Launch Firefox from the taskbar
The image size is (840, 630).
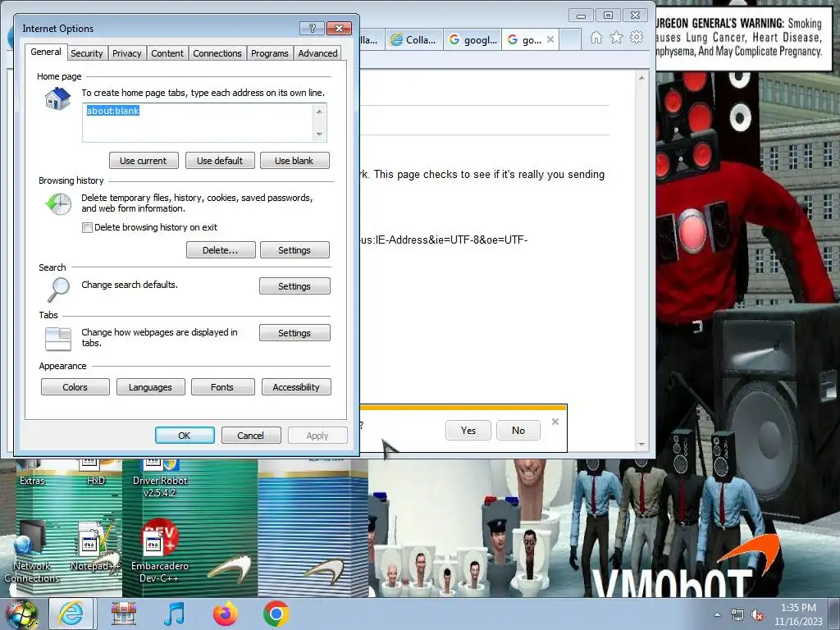[226, 614]
